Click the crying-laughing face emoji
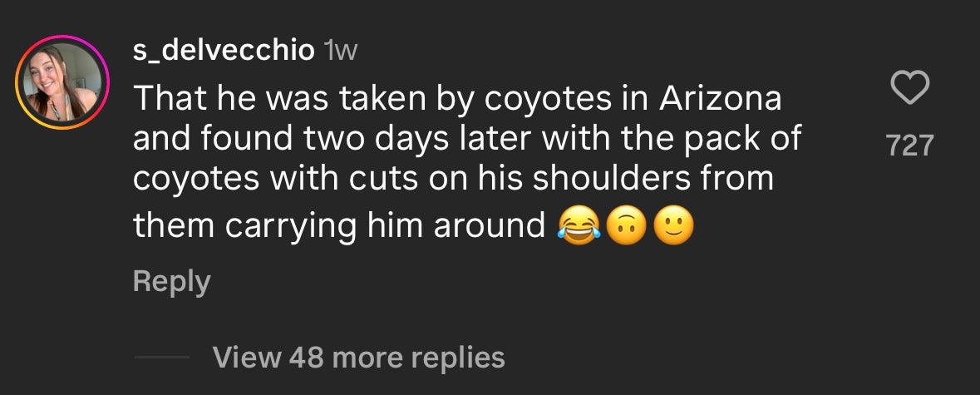The image size is (980, 395). [x=579, y=227]
